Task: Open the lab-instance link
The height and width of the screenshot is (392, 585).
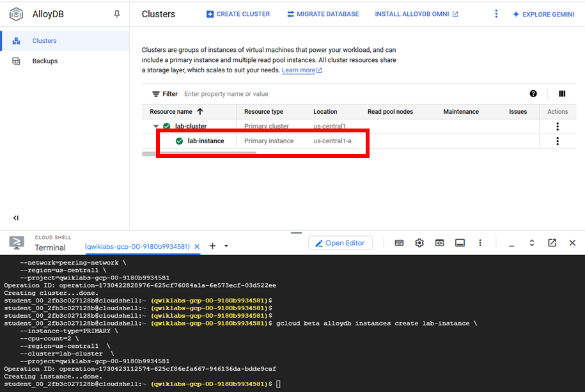Action: point(206,141)
